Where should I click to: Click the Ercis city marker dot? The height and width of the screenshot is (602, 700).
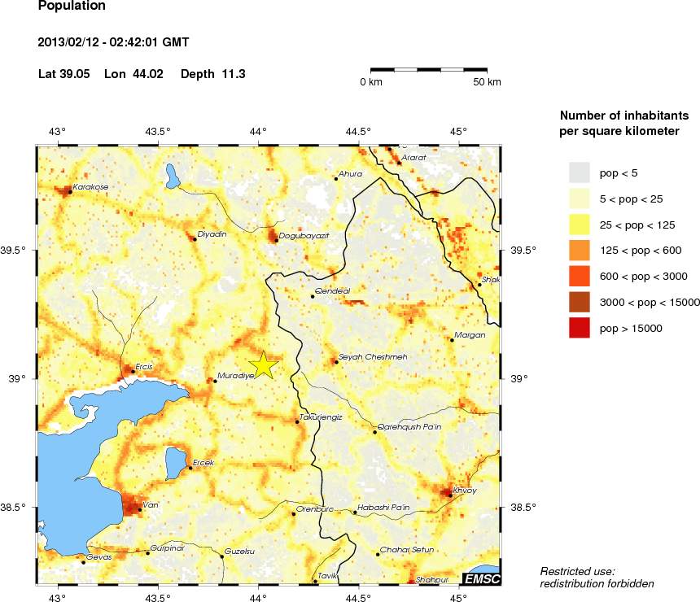133,372
